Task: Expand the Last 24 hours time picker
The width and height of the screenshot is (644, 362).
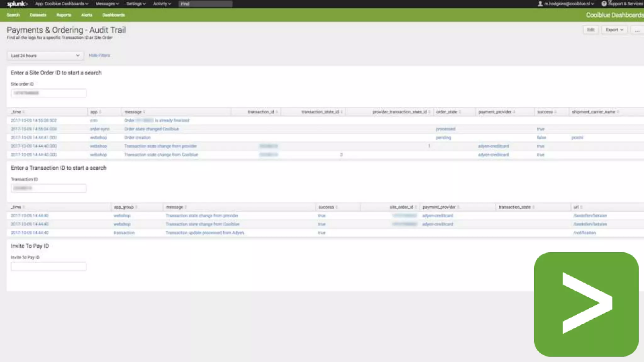Action: tap(45, 56)
